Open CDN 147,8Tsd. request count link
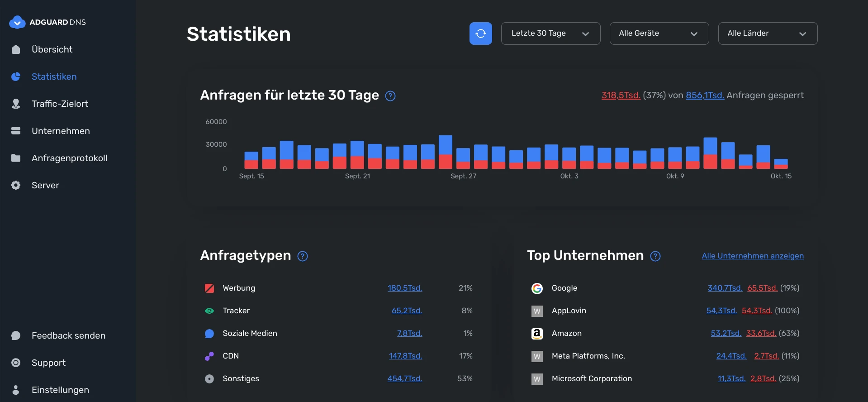868x402 pixels. click(x=405, y=356)
